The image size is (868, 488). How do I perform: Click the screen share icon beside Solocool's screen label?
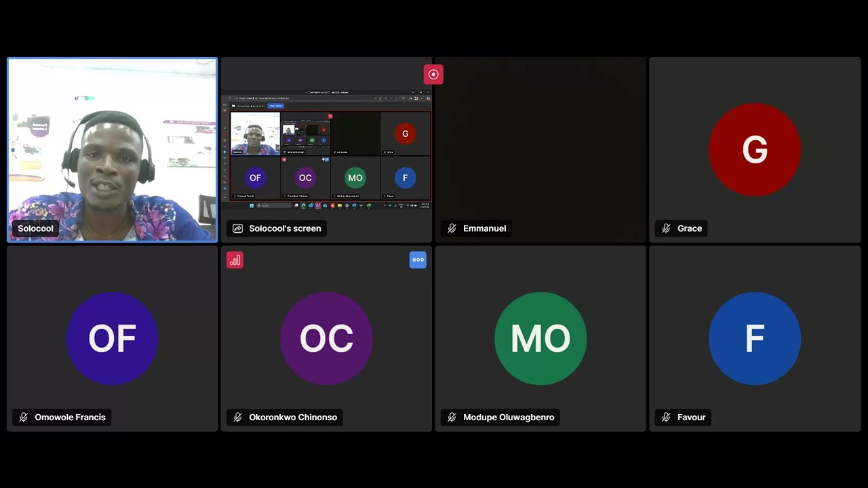click(237, 228)
